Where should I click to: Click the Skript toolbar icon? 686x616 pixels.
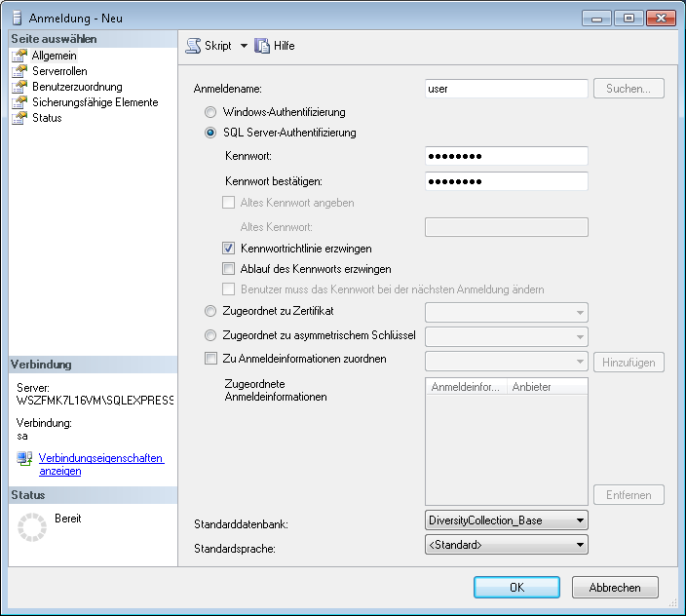coord(193,46)
